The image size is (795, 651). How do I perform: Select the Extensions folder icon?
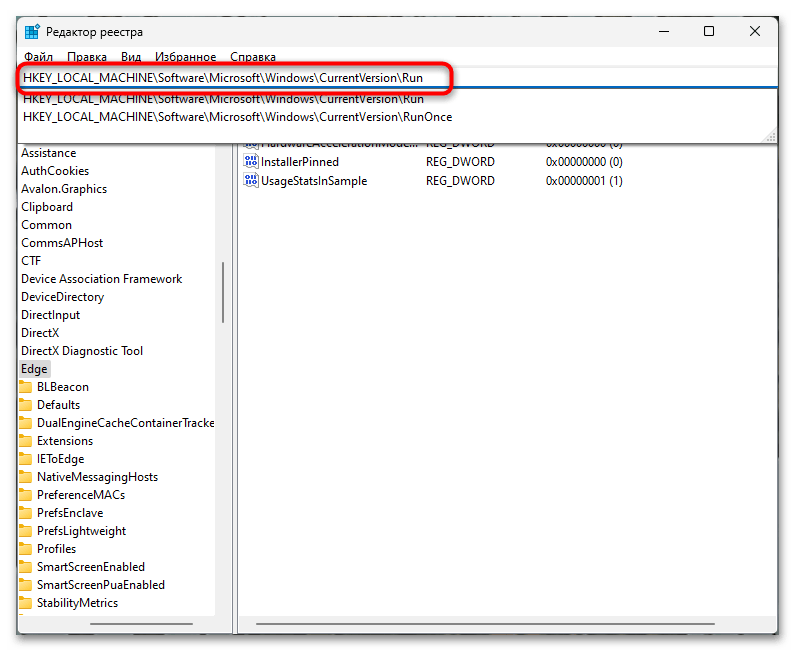click(25, 441)
